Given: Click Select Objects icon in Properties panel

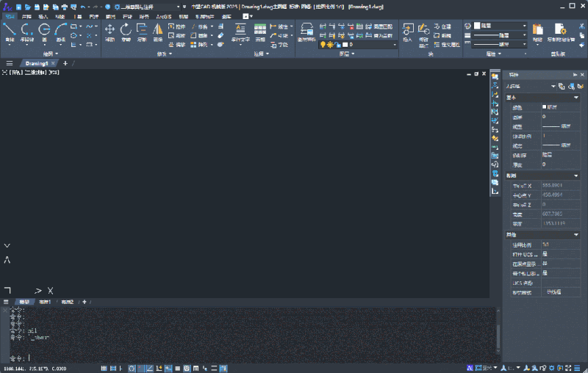Looking at the screenshot, I should pyautogui.click(x=571, y=87).
